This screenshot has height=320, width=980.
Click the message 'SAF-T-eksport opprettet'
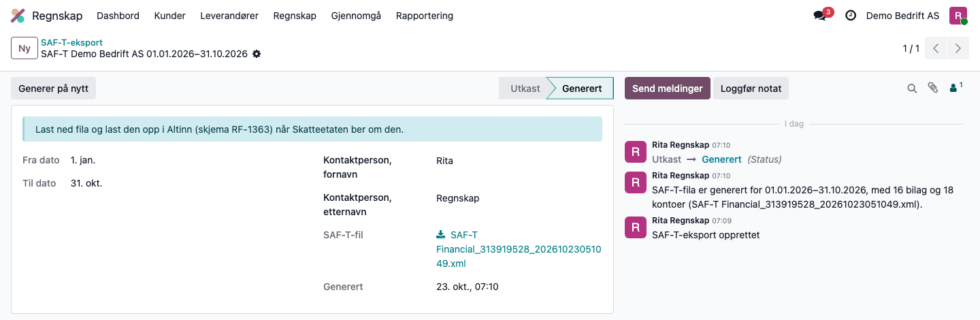(x=706, y=235)
